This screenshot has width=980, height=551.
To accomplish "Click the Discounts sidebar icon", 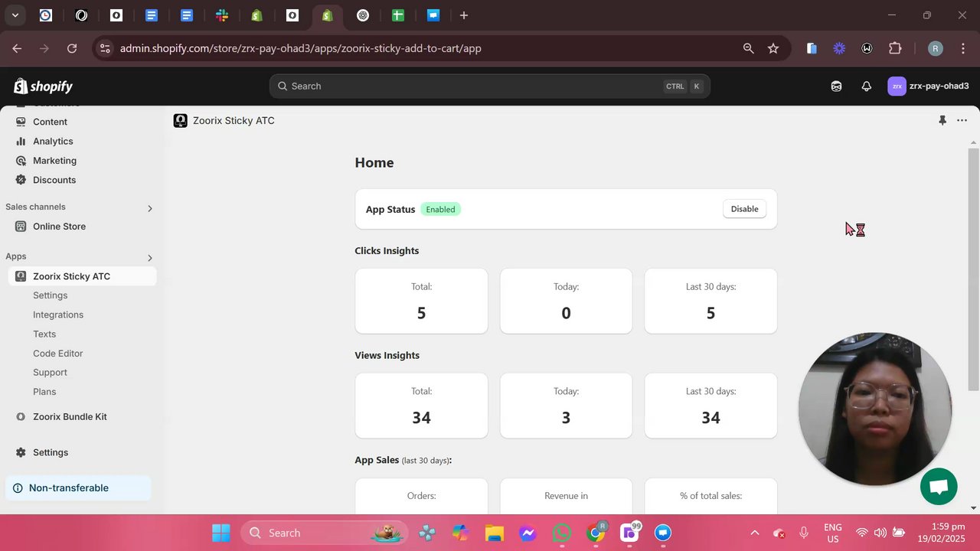I will tap(21, 180).
